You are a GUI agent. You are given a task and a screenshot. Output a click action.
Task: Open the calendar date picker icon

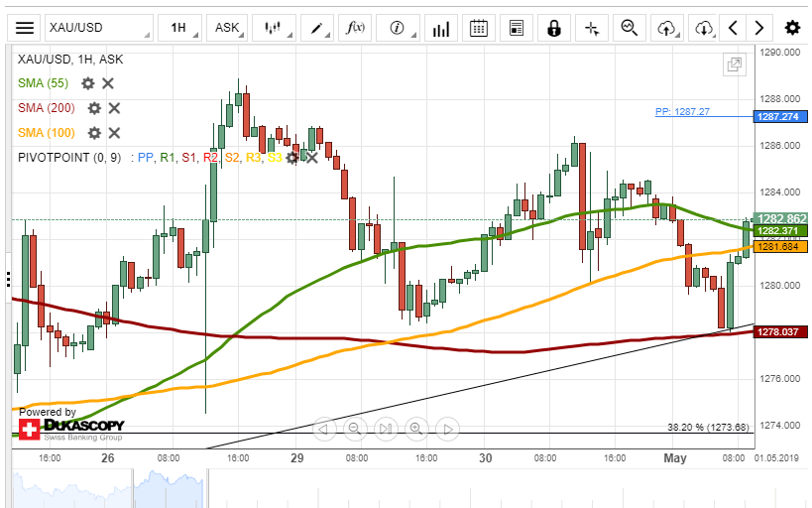[479, 28]
